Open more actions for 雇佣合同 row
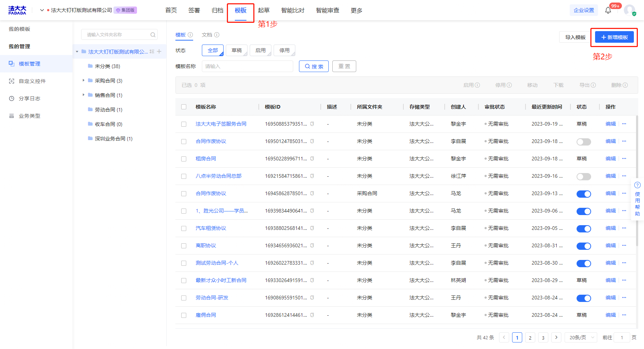Viewport: 644px width, 349px height. point(624,315)
